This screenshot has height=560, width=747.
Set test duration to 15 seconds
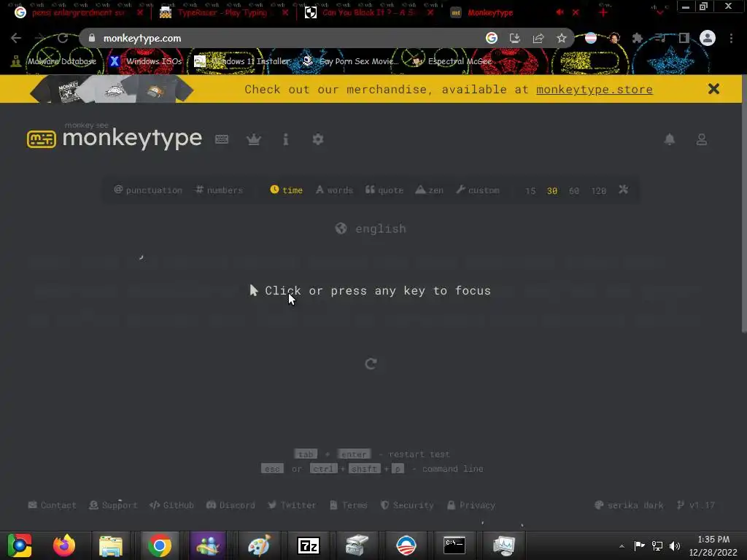(530, 190)
